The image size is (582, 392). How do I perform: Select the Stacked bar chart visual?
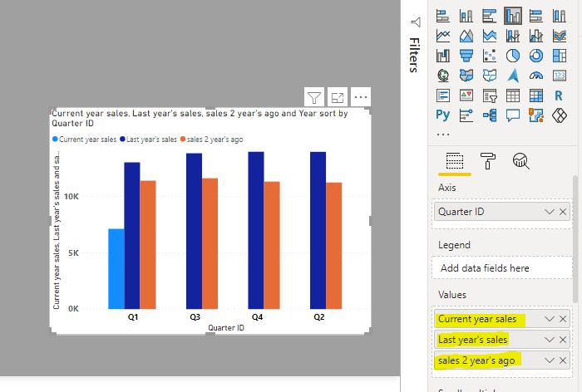pos(443,16)
